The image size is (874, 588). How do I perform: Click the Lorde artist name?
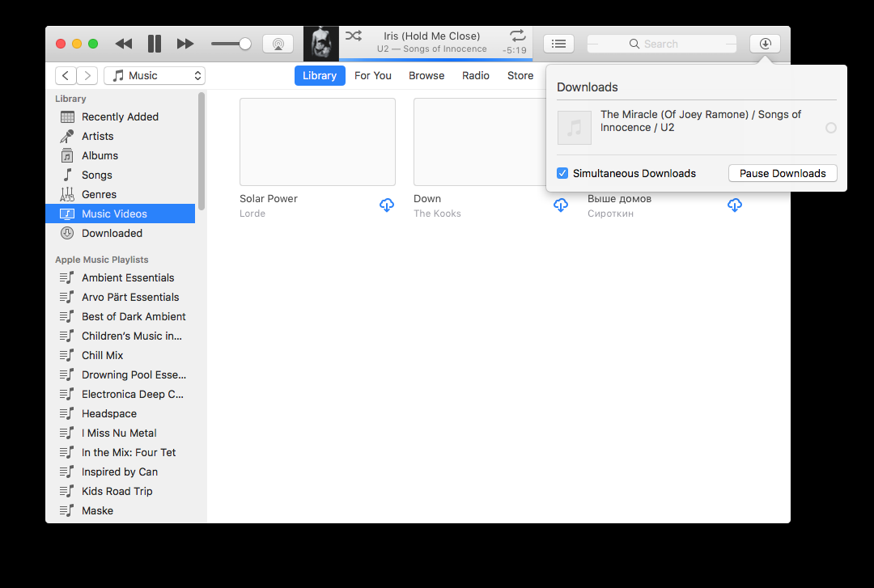pos(252,214)
